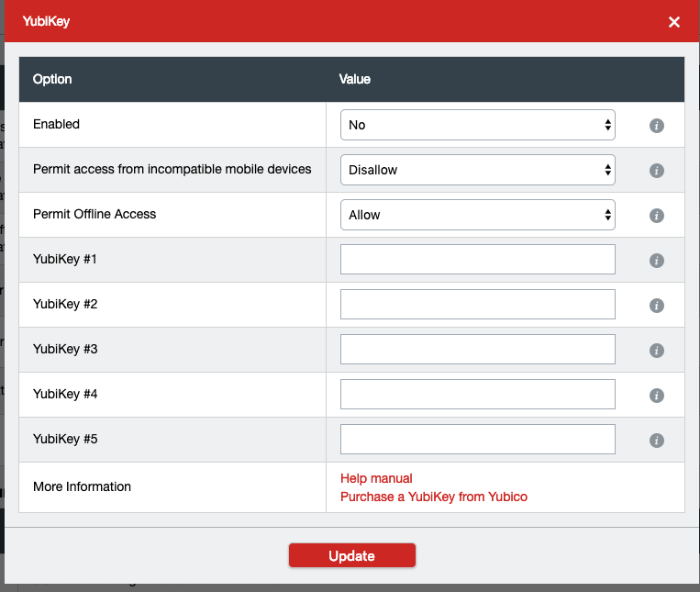Click the info icon beside YubiKey #4
This screenshot has height=592, width=700.
click(x=656, y=396)
